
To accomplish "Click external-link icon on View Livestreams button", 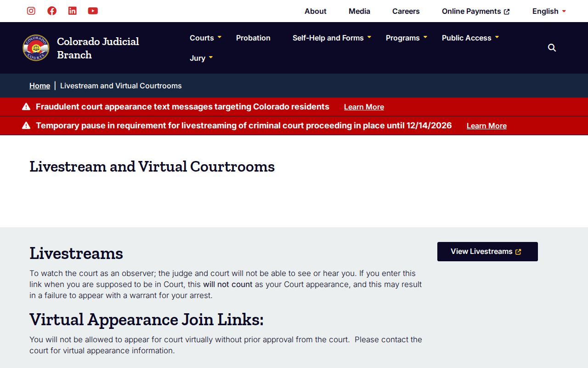I will point(519,252).
